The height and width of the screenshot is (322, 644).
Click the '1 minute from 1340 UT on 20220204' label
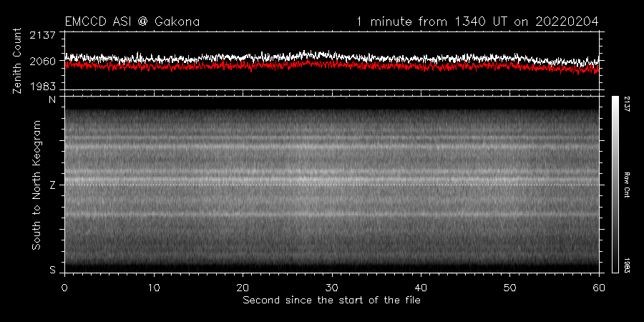click(x=478, y=21)
